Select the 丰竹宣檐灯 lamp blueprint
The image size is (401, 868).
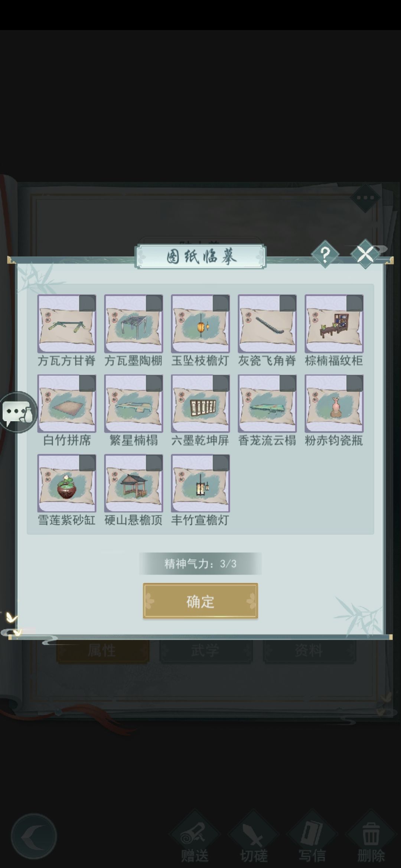(x=200, y=483)
